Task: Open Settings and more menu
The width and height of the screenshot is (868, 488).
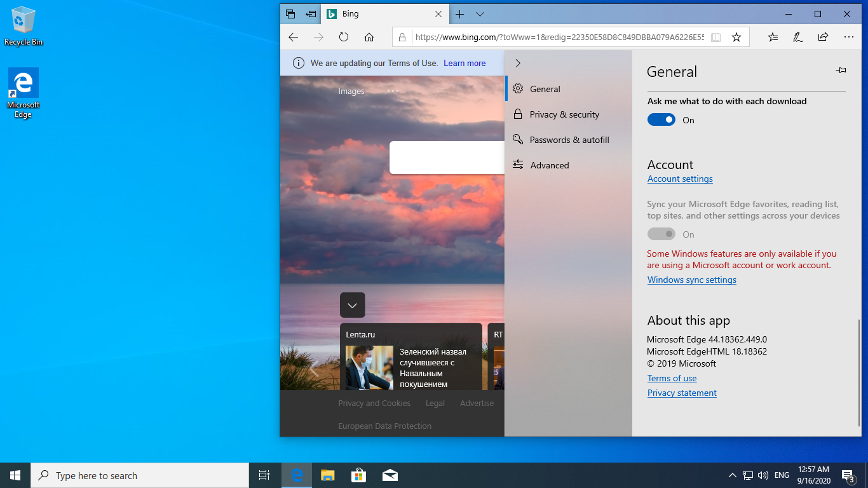Action: tap(849, 37)
